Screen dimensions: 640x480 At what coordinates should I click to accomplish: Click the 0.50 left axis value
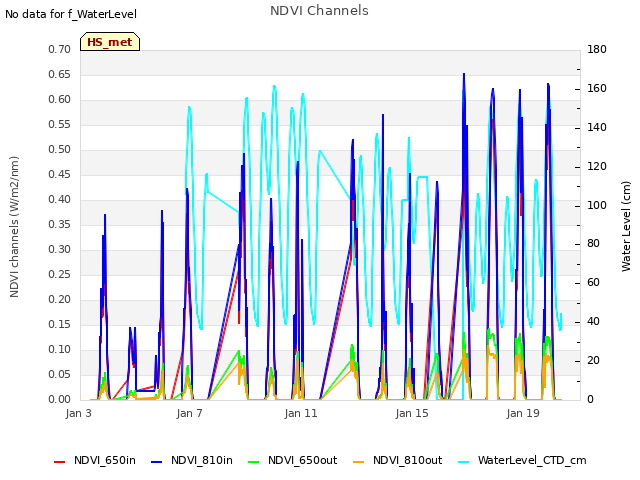point(60,149)
